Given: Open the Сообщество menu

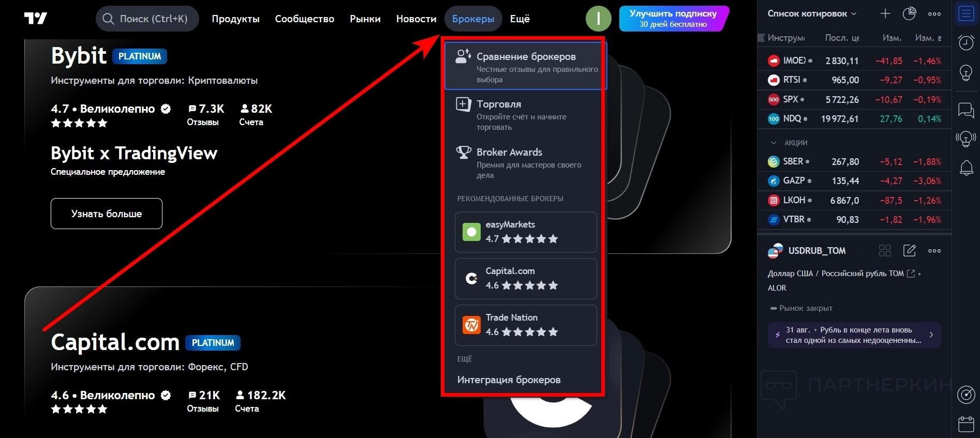Looking at the screenshot, I should [305, 19].
